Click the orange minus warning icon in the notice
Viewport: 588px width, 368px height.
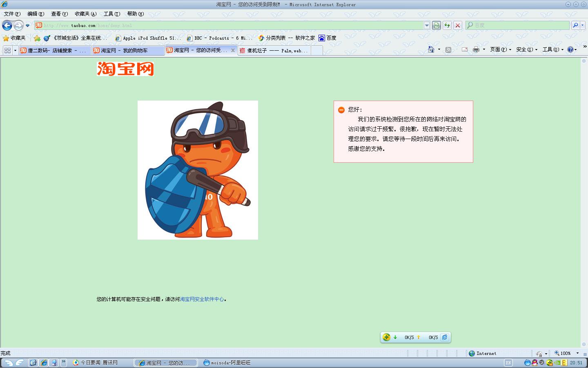[x=341, y=110]
